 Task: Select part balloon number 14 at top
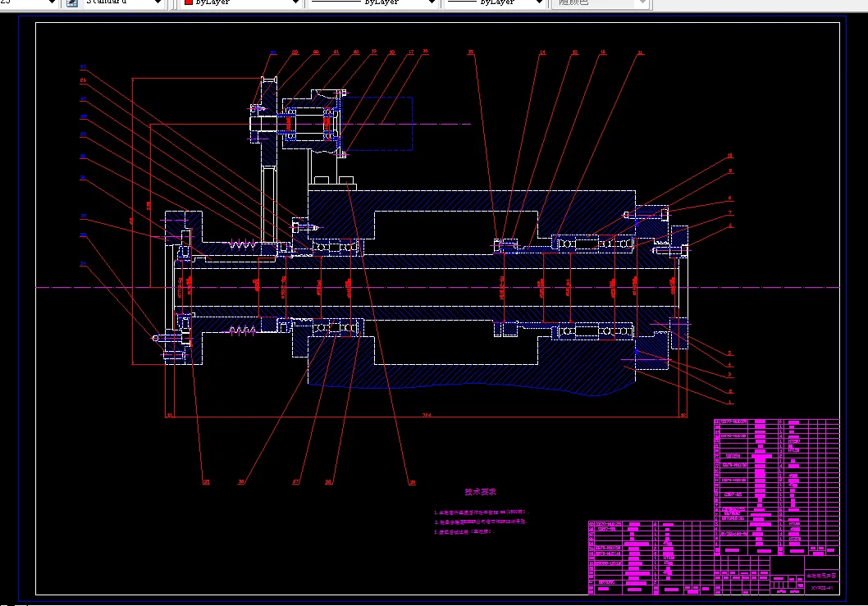[542, 52]
